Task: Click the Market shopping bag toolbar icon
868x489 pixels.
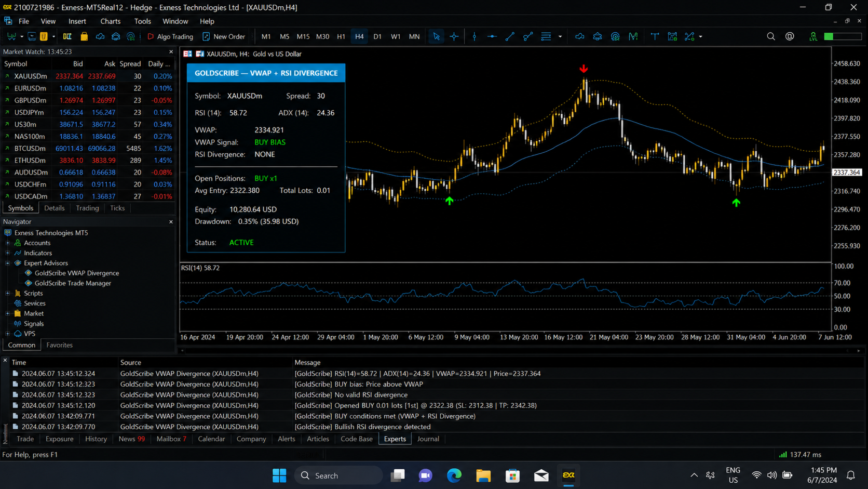Action: 84,36
